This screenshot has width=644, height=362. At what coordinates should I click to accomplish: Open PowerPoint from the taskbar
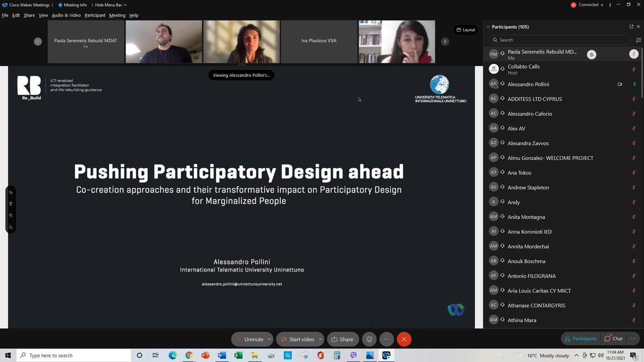[x=205, y=355]
